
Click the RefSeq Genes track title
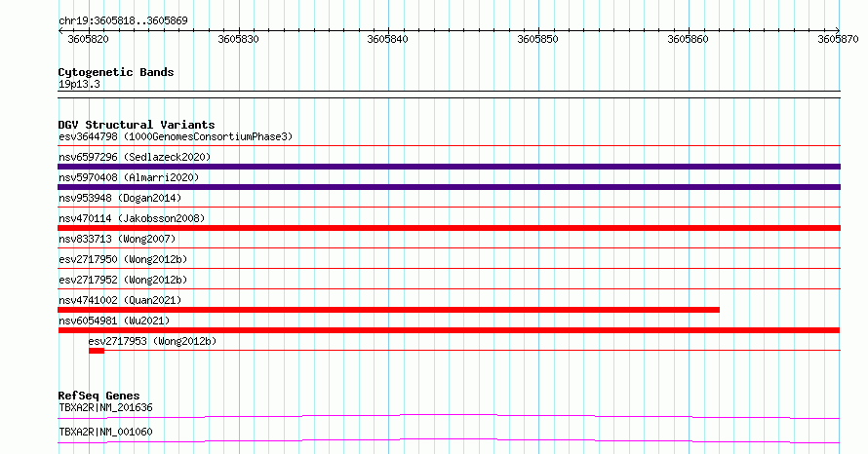click(99, 396)
